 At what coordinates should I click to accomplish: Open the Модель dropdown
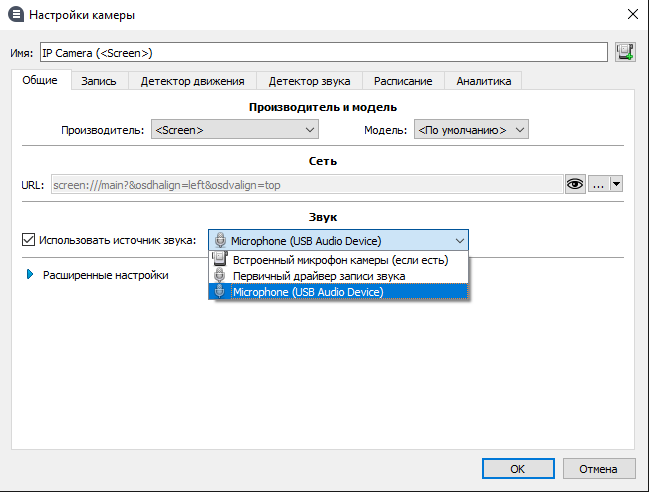[x=470, y=129]
